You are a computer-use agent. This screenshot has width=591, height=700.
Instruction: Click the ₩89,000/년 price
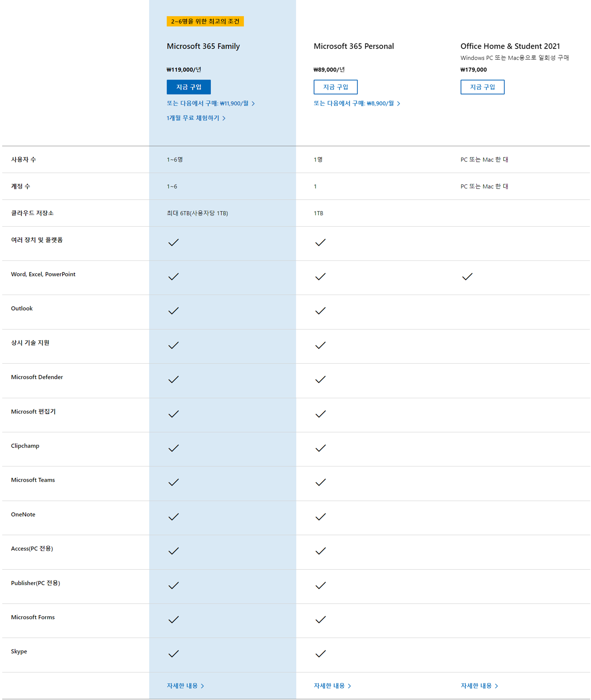click(x=329, y=69)
